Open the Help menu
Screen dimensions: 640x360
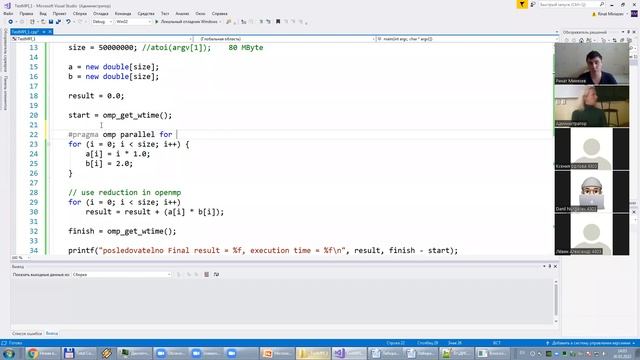pyautogui.click(x=220, y=13)
